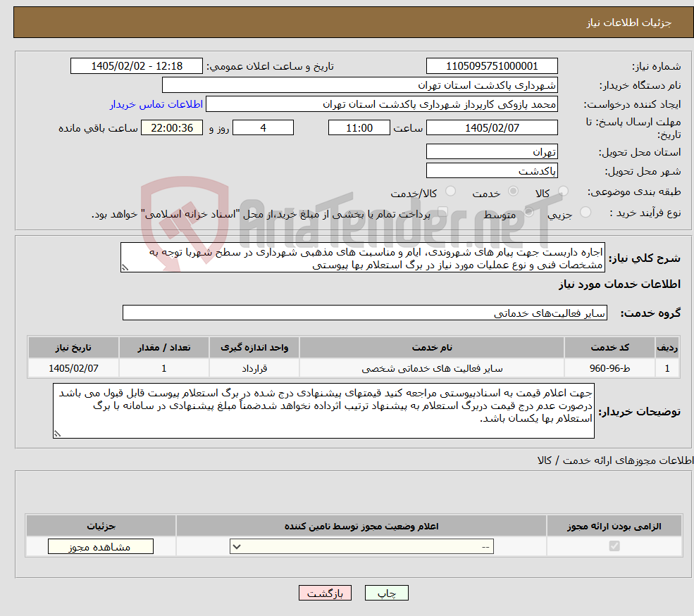Click the buyer notes text area
The image size is (694, 616).
[323, 411]
